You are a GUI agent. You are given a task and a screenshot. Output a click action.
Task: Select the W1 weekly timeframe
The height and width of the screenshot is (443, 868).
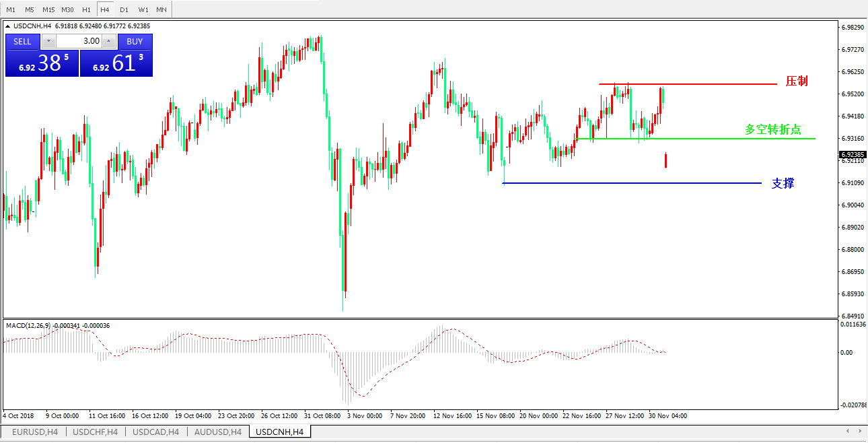click(x=143, y=9)
